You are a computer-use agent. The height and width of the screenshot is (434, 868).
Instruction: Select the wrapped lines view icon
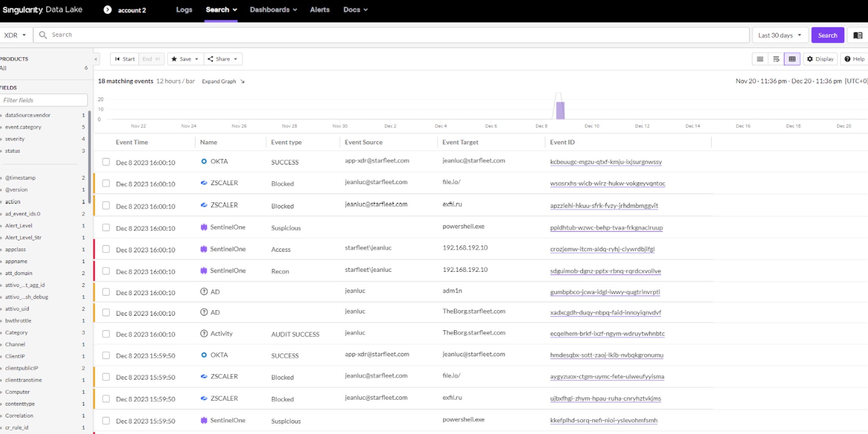point(776,59)
